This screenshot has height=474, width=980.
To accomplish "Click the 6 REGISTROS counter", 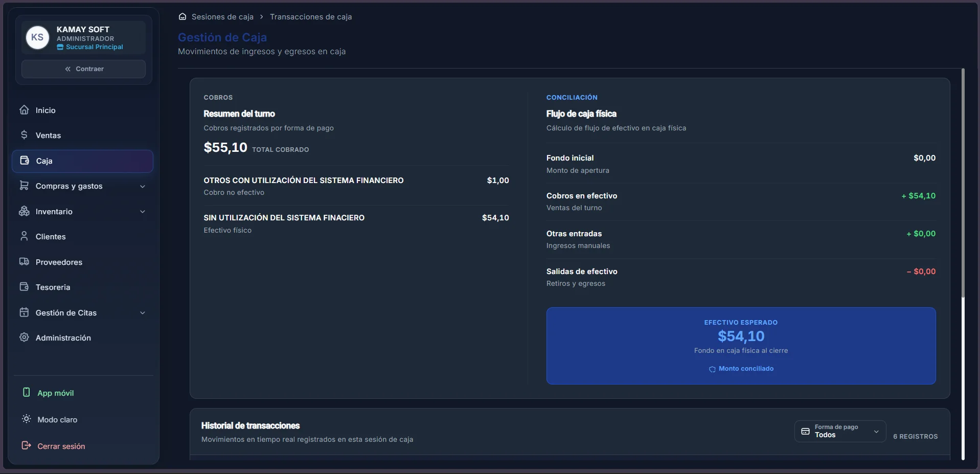I will click(x=915, y=437).
